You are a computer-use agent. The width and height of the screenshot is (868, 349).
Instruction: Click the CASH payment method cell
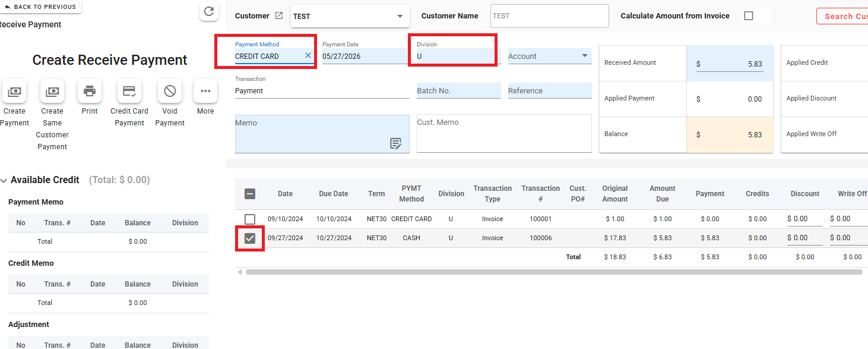411,238
